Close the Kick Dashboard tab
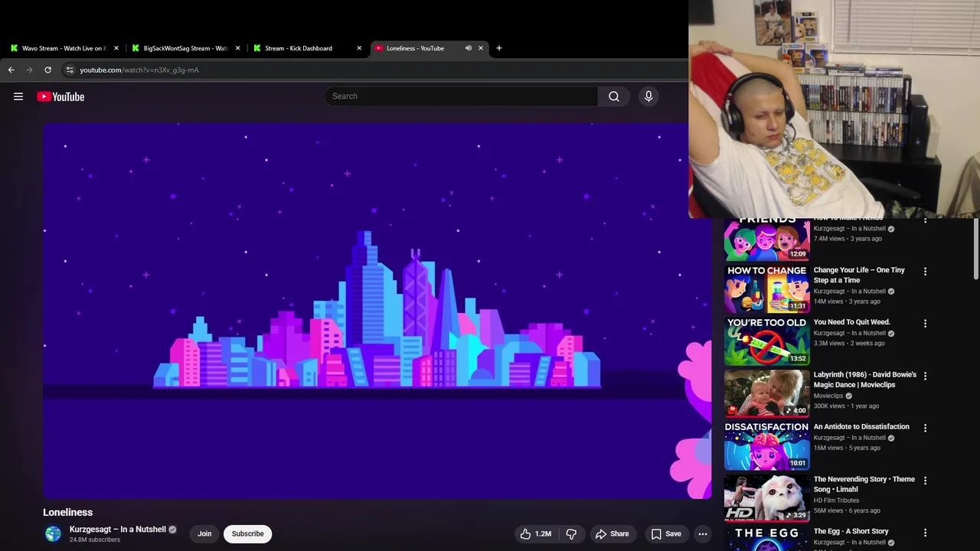Screen dimensions: 980x551 359,48
